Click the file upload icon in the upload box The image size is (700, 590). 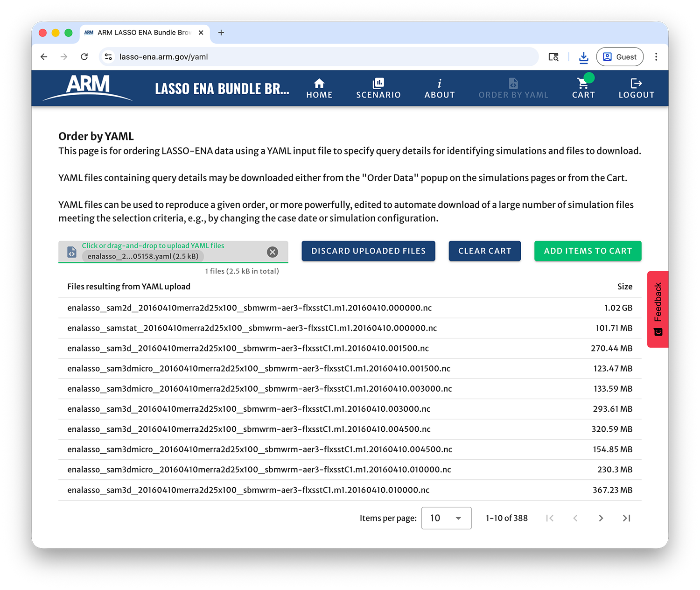coord(71,252)
